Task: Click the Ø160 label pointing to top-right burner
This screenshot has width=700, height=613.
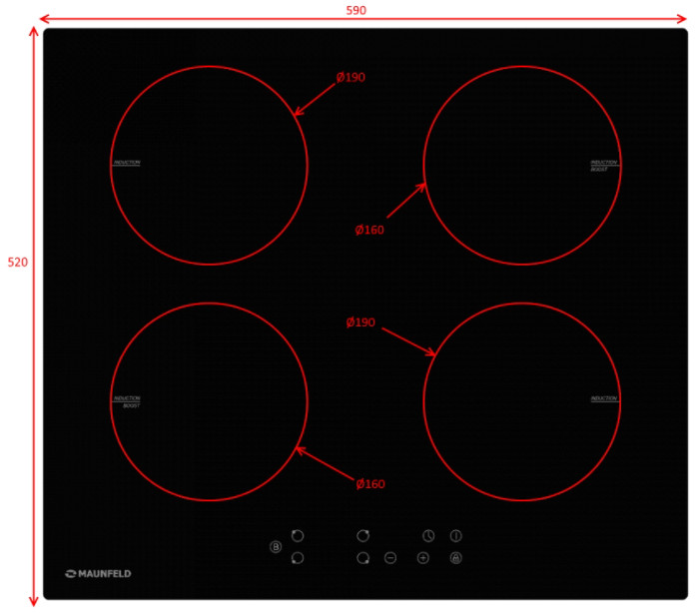Action: pos(369,231)
